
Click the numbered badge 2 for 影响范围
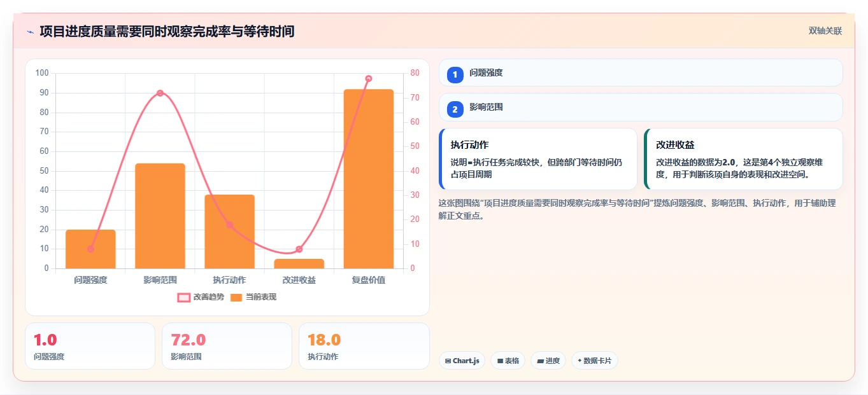point(455,109)
